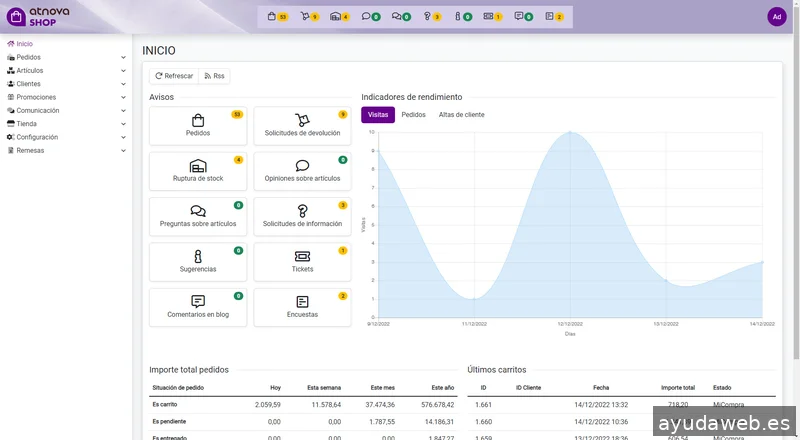Expand the Comunicación sidebar menu
The image size is (800, 440).
coord(66,110)
